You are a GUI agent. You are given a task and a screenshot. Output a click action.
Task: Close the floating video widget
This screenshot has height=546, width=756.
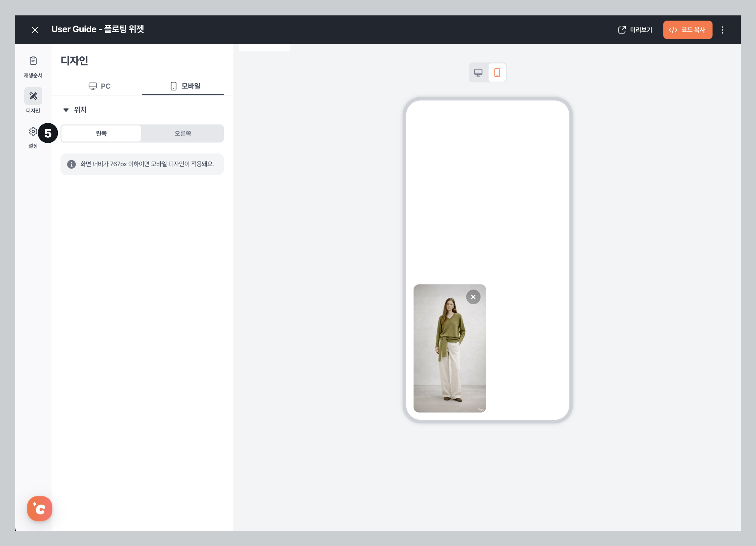point(473,297)
